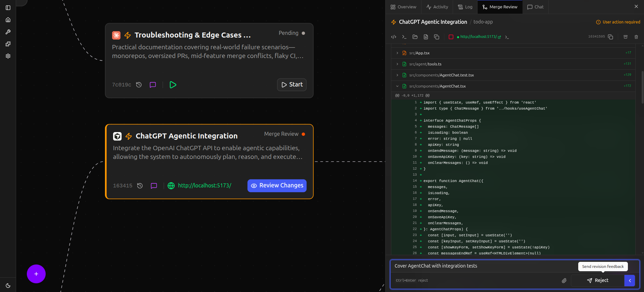Collapse the AgentChat.tsx file diff
Viewport: 644px width, 292px height.
(397, 86)
